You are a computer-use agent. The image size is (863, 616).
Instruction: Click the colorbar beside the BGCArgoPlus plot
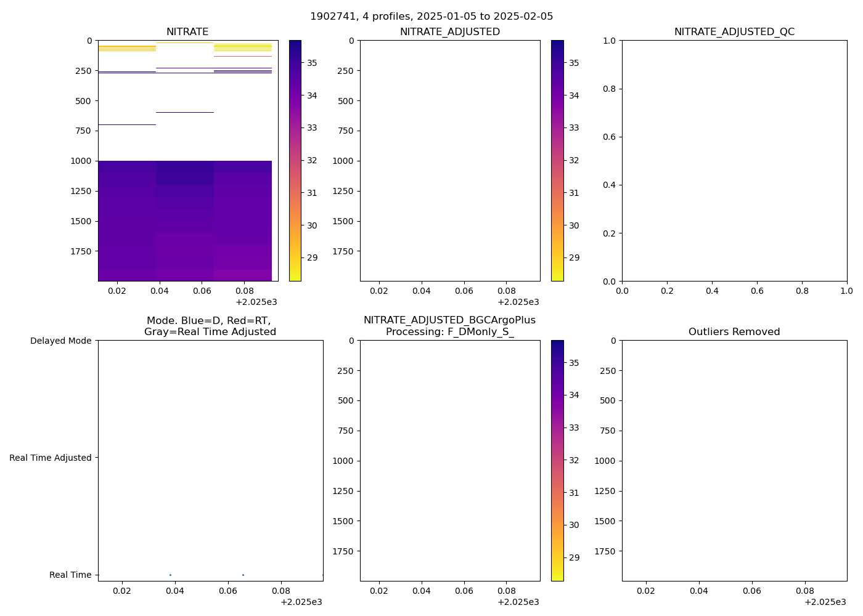point(557,460)
